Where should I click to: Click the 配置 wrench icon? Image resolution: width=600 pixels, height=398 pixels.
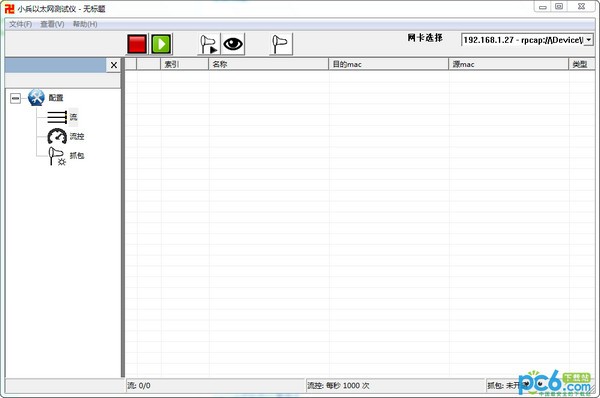[x=36, y=98]
